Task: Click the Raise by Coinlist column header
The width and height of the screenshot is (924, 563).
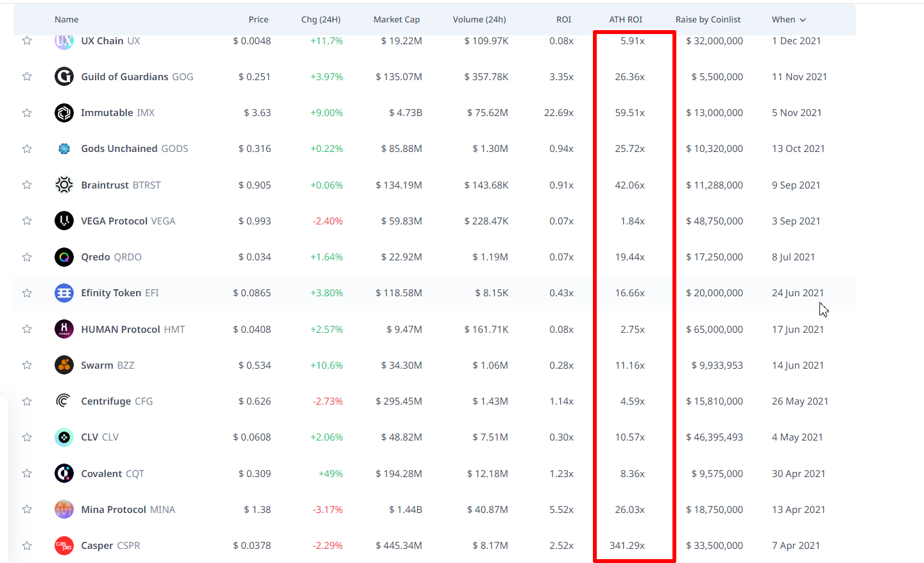Action: click(x=708, y=20)
